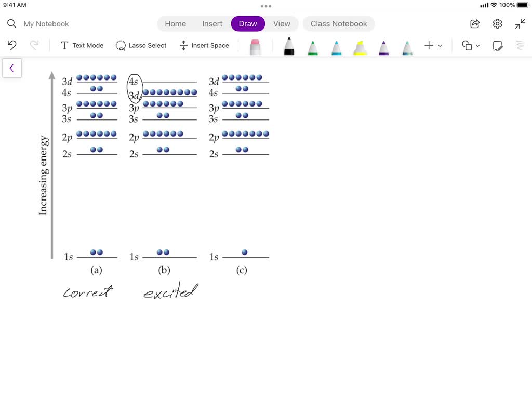Pick the green pen

(x=313, y=47)
